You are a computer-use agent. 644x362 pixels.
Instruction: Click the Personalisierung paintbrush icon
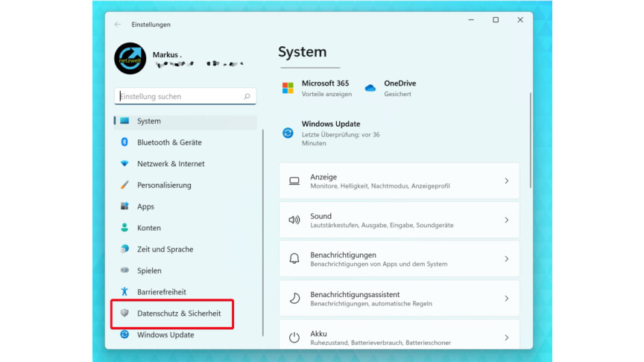(124, 185)
